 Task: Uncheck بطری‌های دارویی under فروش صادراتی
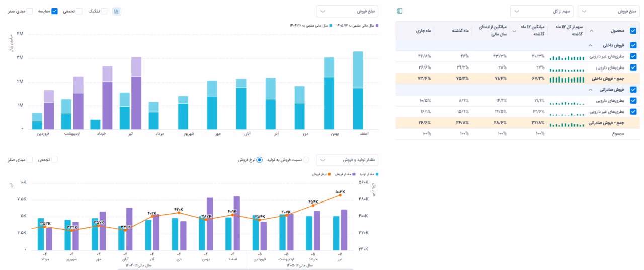(x=633, y=101)
